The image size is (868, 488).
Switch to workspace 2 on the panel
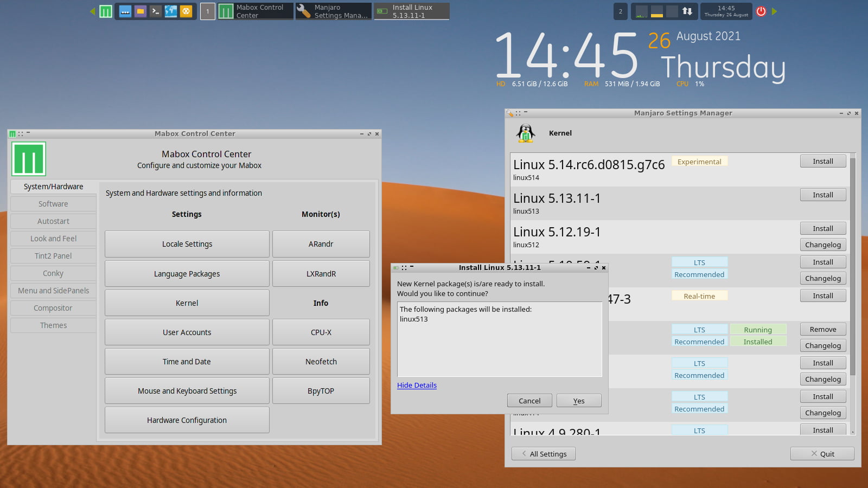click(621, 11)
